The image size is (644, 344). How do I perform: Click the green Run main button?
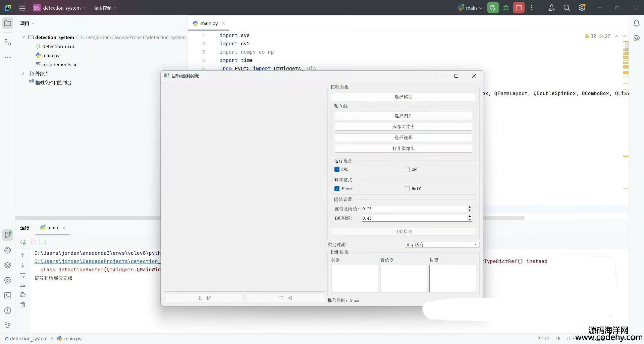[x=493, y=8]
